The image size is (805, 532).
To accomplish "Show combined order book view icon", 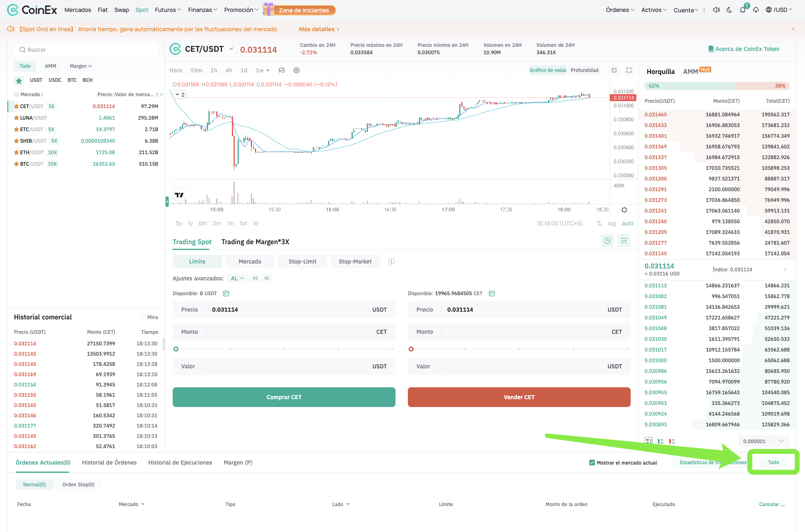I will tap(649, 441).
